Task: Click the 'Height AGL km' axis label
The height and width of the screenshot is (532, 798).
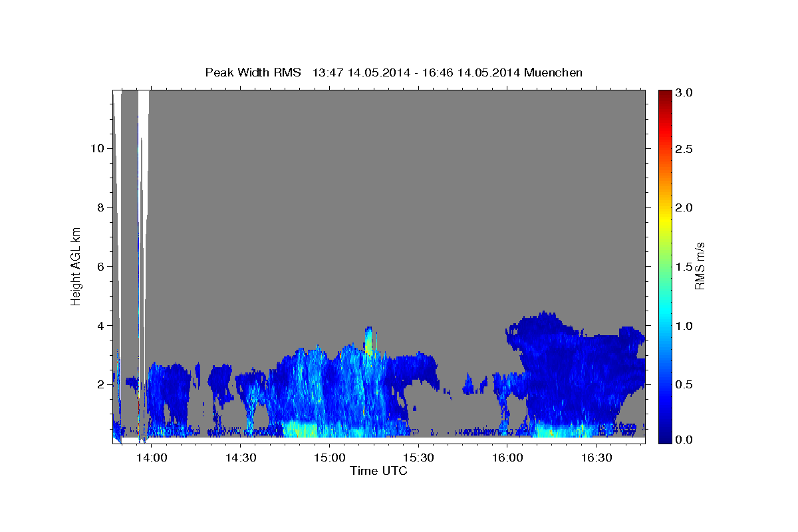Action: pos(76,267)
